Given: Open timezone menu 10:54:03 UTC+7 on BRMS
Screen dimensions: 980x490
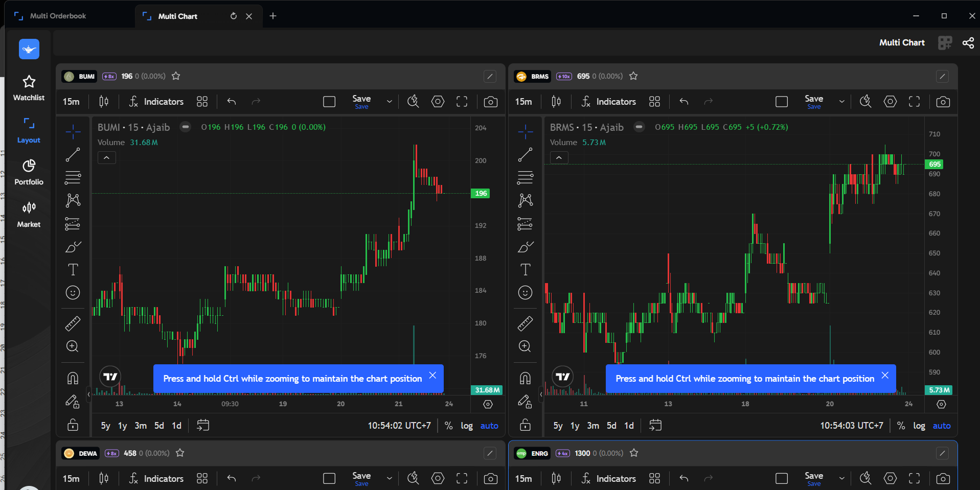Looking at the screenshot, I should (852, 426).
